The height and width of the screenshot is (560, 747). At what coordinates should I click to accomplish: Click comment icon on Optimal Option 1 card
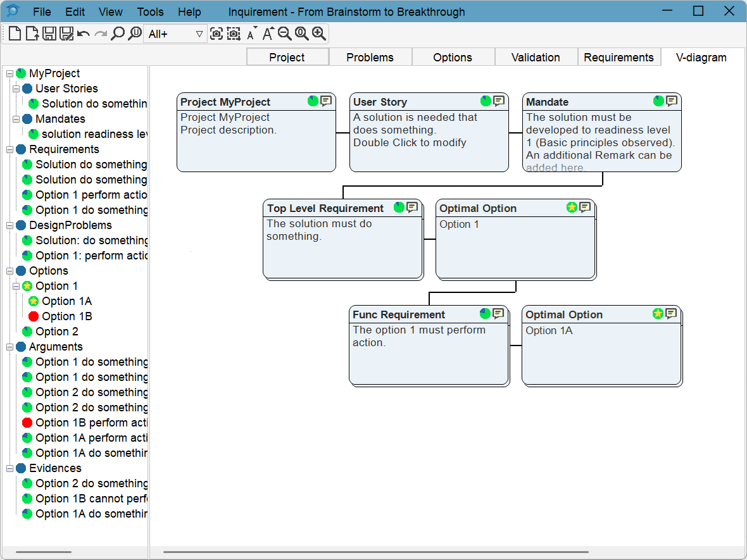[x=585, y=207]
